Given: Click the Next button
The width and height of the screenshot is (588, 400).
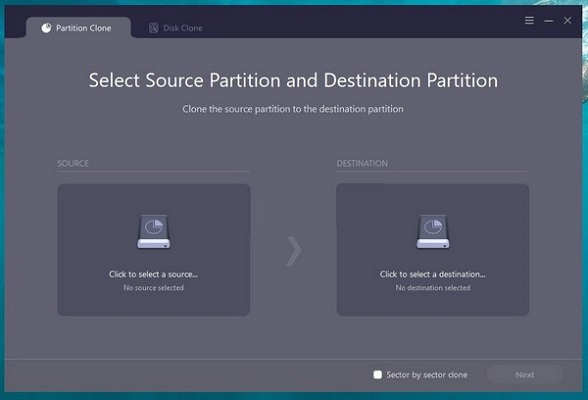Looking at the screenshot, I should point(525,375).
